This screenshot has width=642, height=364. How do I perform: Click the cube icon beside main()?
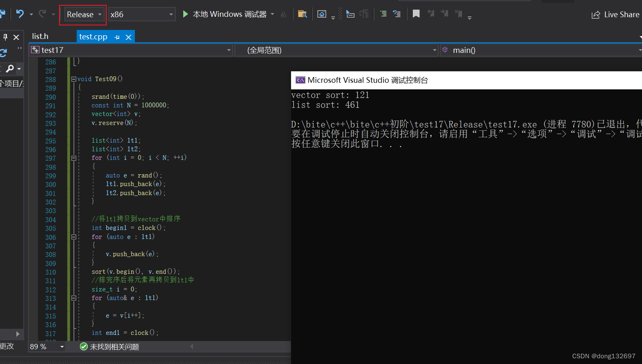(445, 50)
